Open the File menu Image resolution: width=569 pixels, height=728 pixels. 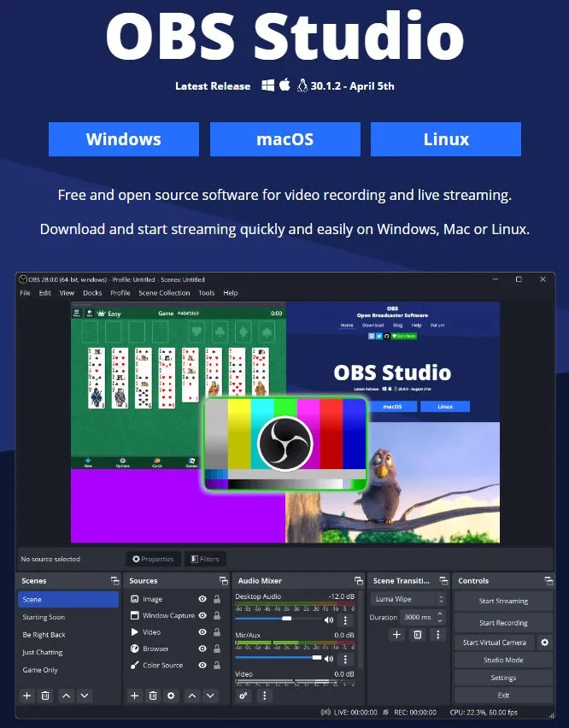[25, 293]
